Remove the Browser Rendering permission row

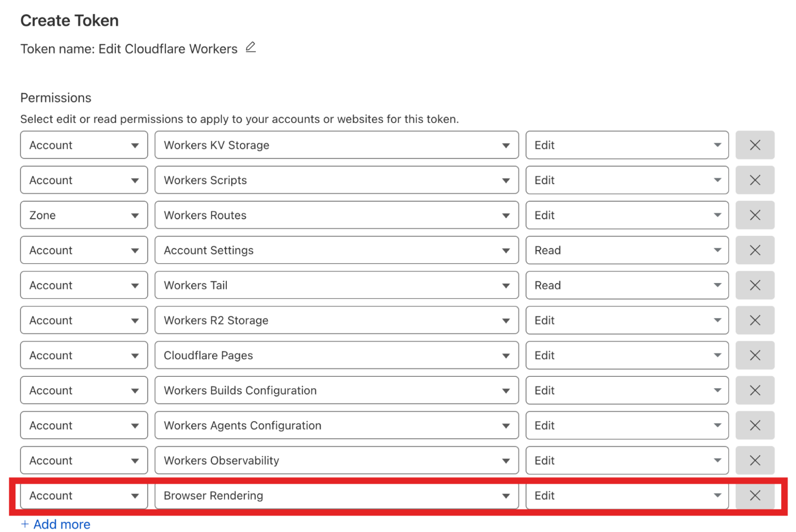coord(754,496)
